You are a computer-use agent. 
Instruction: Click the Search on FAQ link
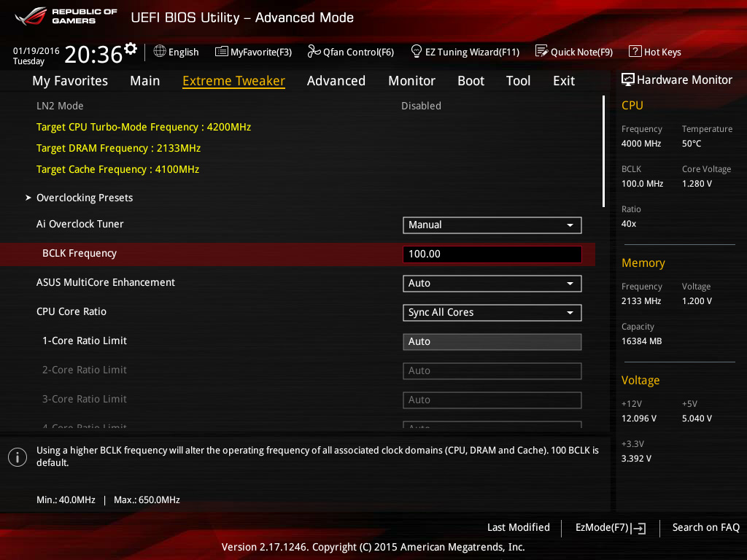tap(705, 528)
